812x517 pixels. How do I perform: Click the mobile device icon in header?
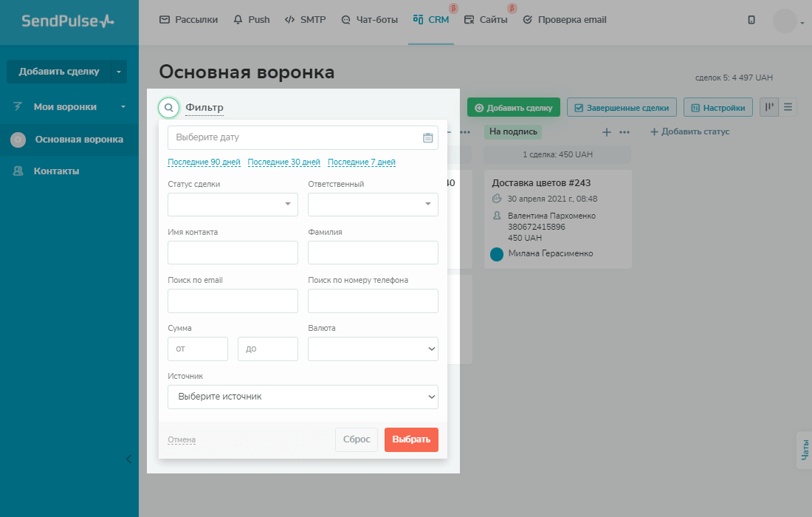[751, 21]
